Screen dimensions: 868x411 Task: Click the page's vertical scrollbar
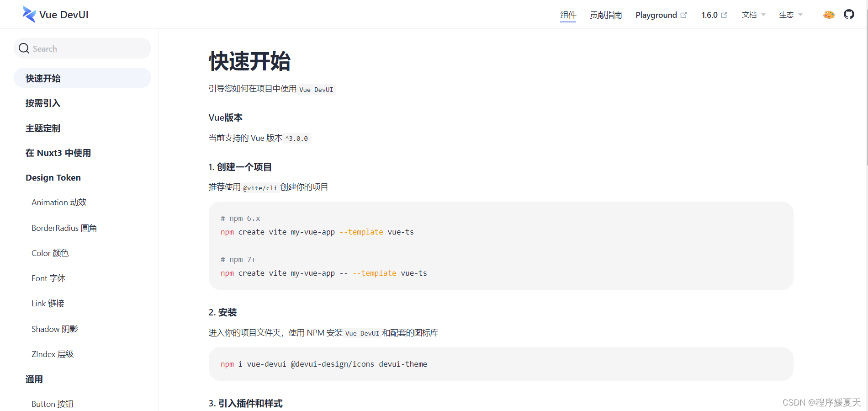point(867,91)
